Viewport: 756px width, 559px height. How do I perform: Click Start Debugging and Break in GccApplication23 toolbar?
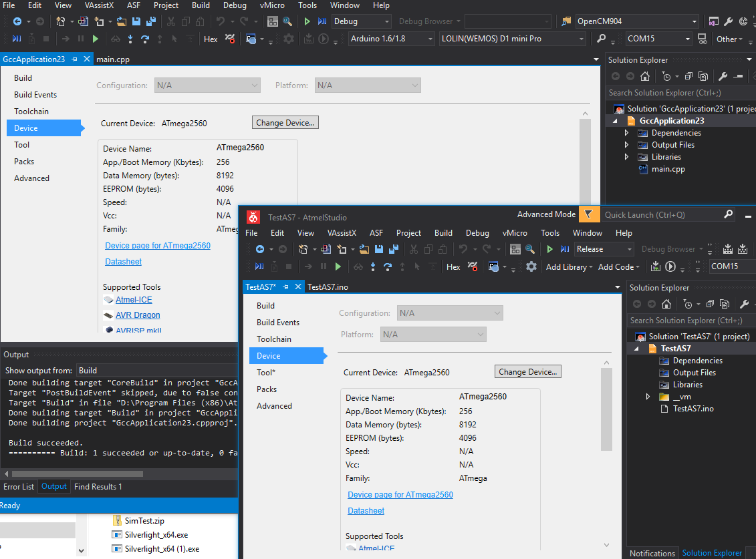323,21
